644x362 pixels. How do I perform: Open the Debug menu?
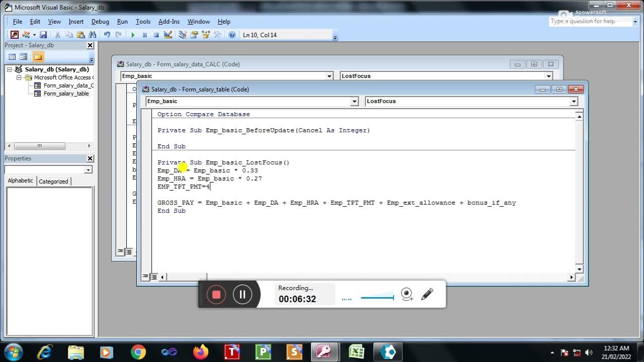[100, 22]
